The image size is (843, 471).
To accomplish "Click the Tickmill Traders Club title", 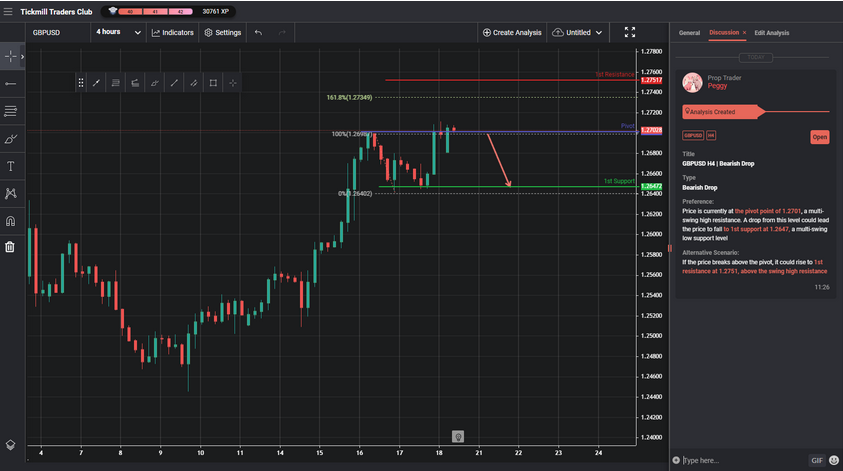I will [56, 11].
